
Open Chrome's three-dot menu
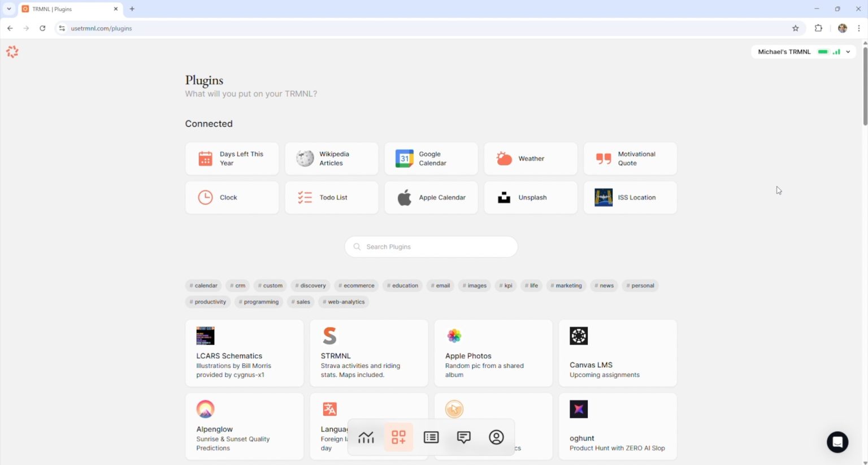pyautogui.click(x=859, y=28)
